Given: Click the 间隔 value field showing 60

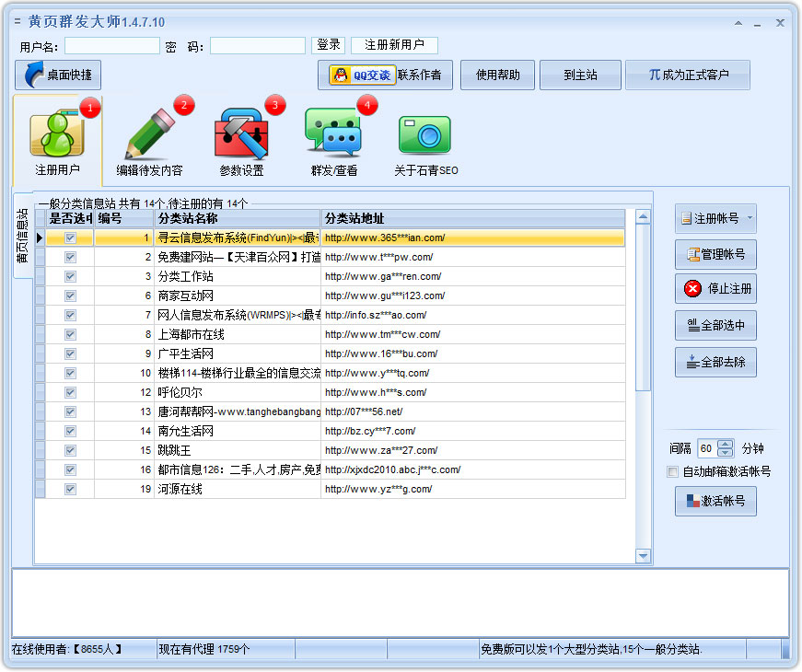Looking at the screenshot, I should pos(707,448).
